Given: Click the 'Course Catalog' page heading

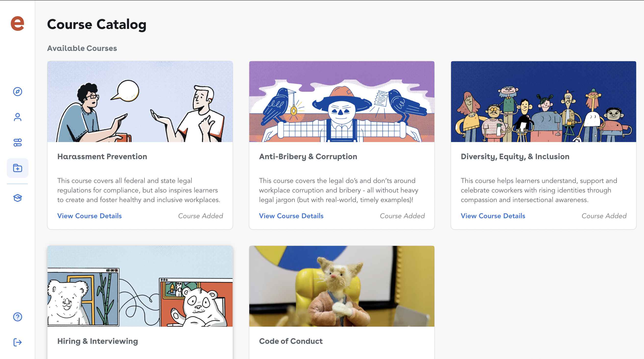Looking at the screenshot, I should pyautogui.click(x=97, y=24).
